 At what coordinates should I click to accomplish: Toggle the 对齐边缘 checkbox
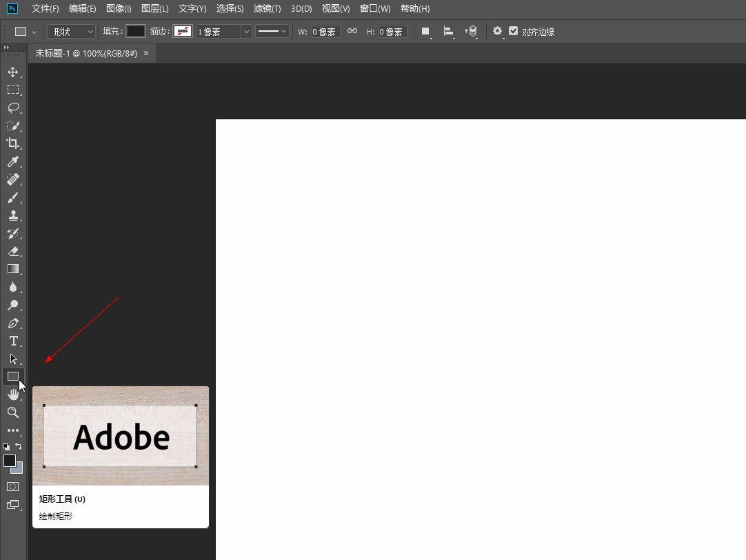[514, 31]
